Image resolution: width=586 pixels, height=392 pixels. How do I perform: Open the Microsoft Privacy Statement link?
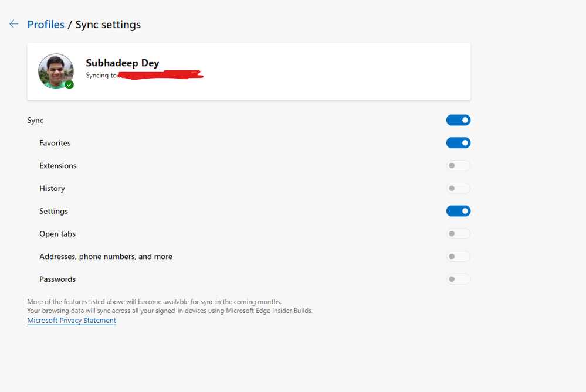tap(72, 321)
